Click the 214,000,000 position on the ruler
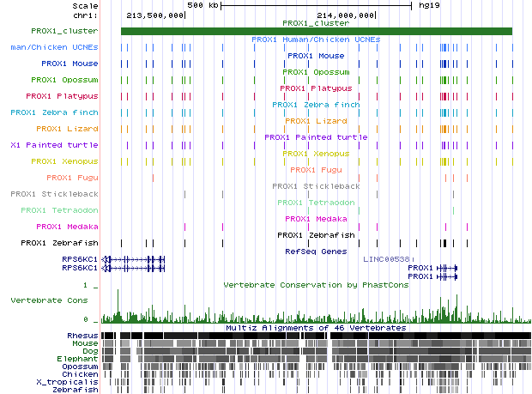 coord(347,15)
